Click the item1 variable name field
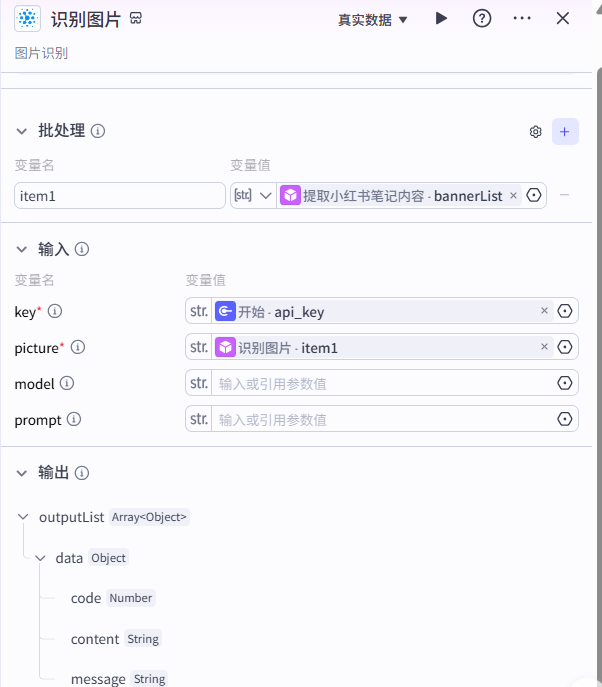The width and height of the screenshot is (602, 687). (x=120, y=196)
